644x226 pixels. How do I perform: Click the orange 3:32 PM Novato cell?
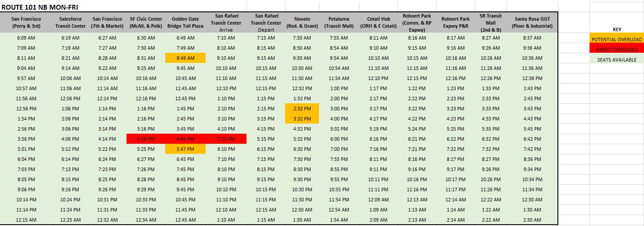pyautogui.click(x=301, y=119)
